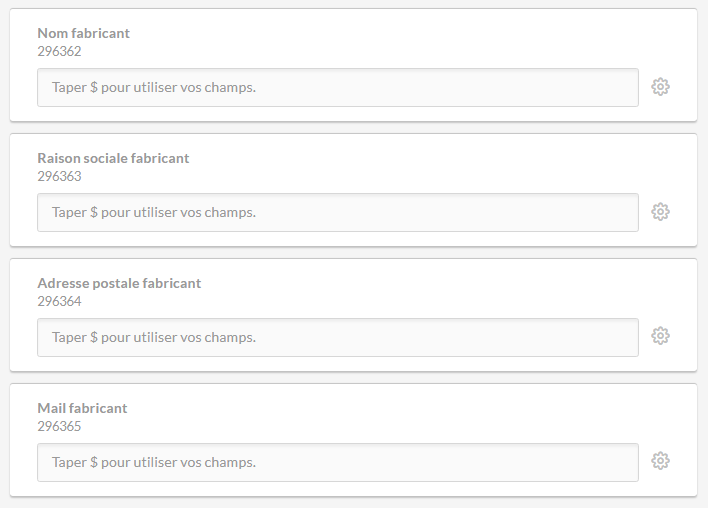This screenshot has width=708, height=508.
Task: Select the field ID 296362
Action: 59,51
